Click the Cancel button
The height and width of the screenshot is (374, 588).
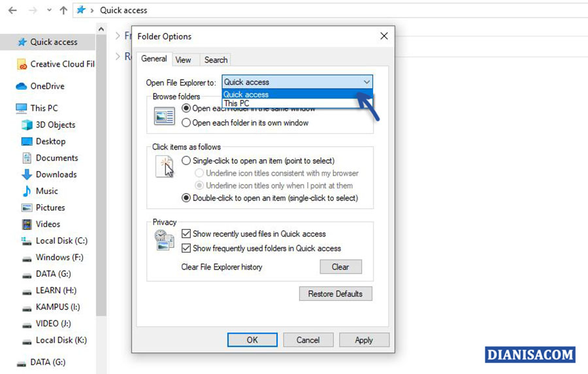[x=308, y=340]
